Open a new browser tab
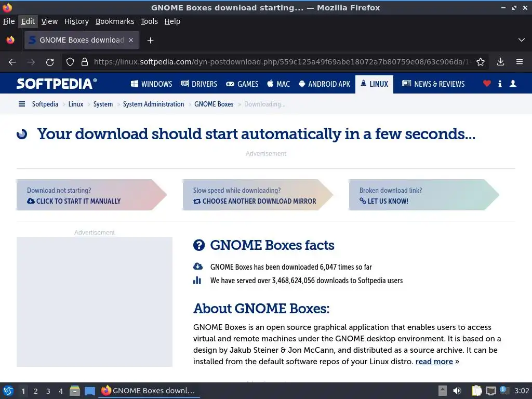 pyautogui.click(x=150, y=41)
